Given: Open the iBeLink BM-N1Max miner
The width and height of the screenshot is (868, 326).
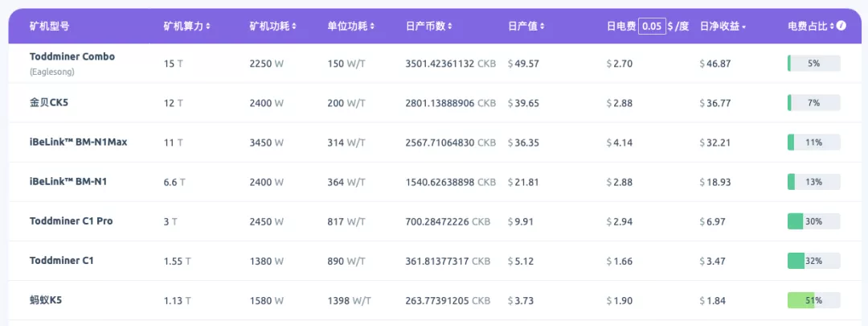Looking at the screenshot, I should (x=78, y=142).
